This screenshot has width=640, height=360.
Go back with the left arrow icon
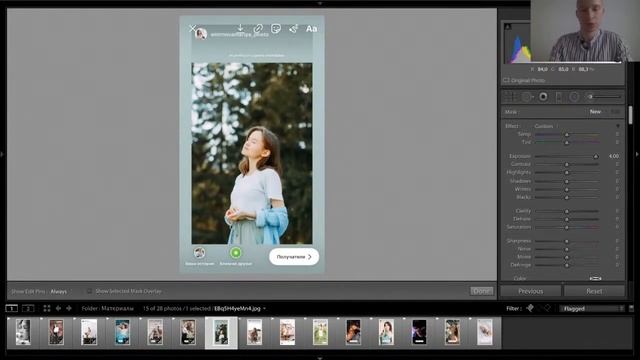point(58,308)
